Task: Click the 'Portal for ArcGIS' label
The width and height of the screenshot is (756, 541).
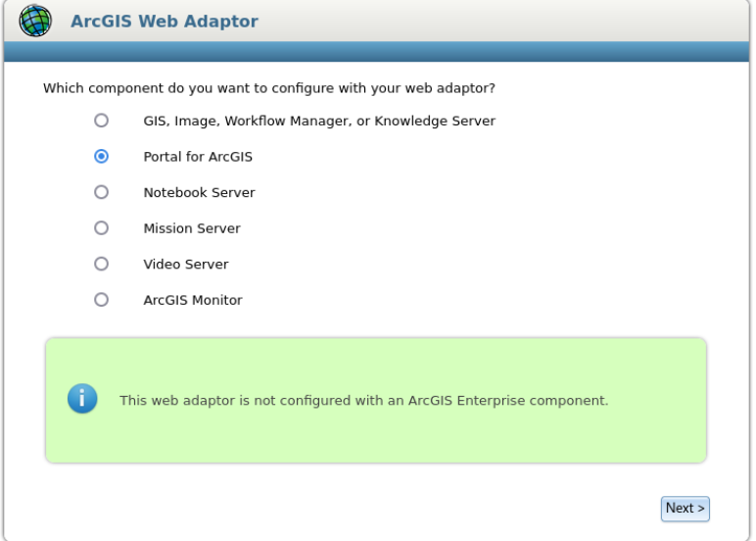Action: [198, 157]
